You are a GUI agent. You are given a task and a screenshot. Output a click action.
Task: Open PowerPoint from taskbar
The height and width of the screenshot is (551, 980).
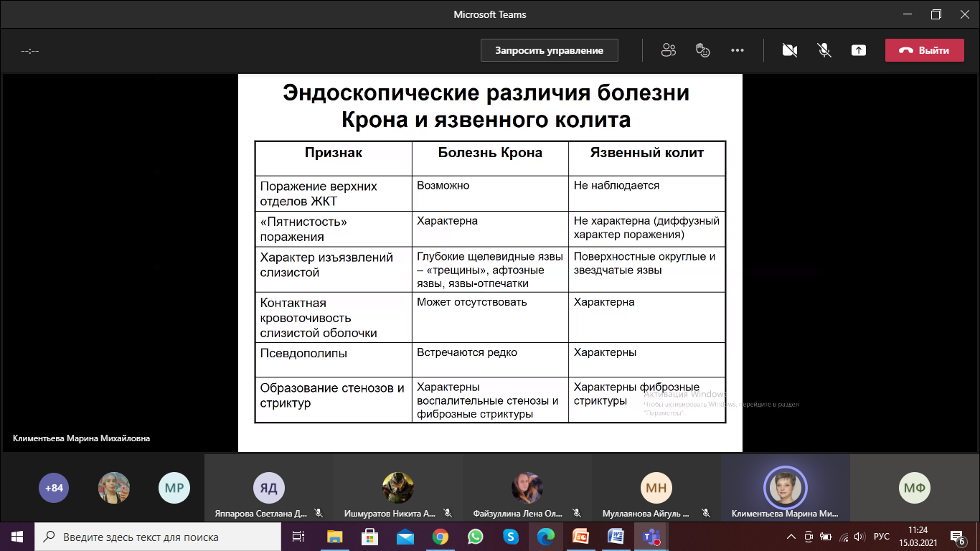(x=581, y=537)
